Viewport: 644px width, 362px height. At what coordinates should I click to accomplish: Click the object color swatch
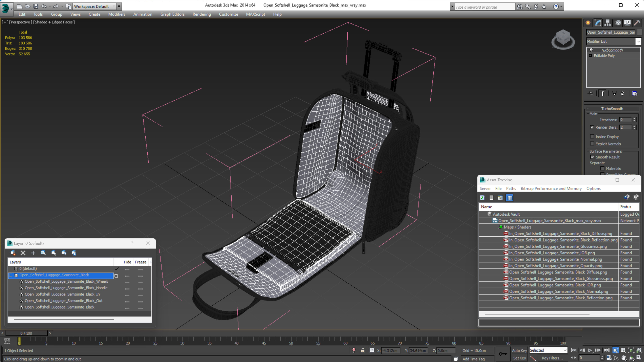(x=640, y=32)
